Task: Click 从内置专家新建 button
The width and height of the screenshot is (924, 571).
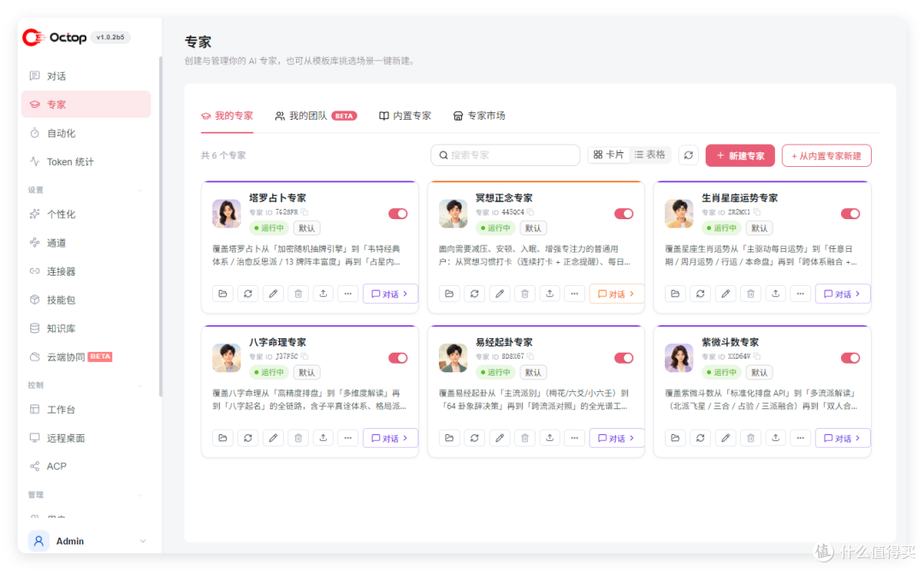Action: [826, 156]
